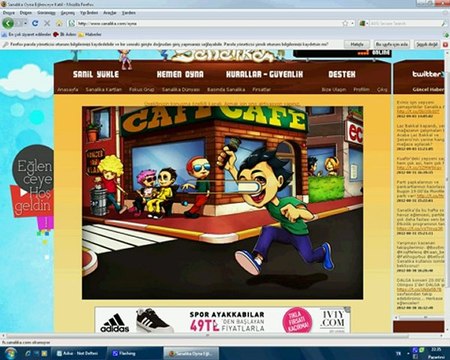Click the twitter logo in sidebar
The width and height of the screenshot is (450, 360).
[x=428, y=74]
